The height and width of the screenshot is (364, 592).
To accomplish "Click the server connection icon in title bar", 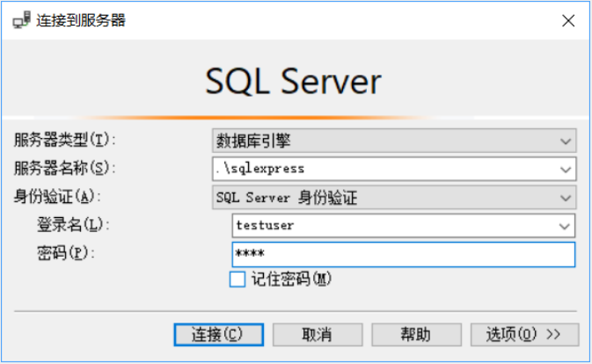I will pos(21,20).
